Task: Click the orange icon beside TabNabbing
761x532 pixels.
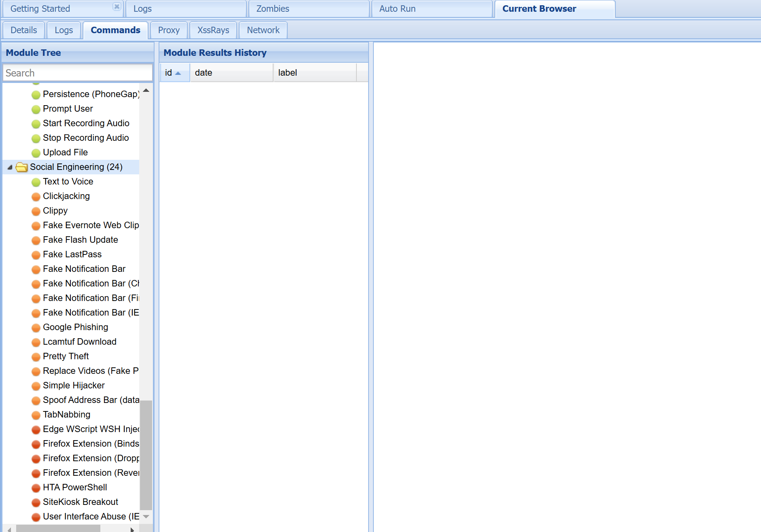Action: coord(36,415)
